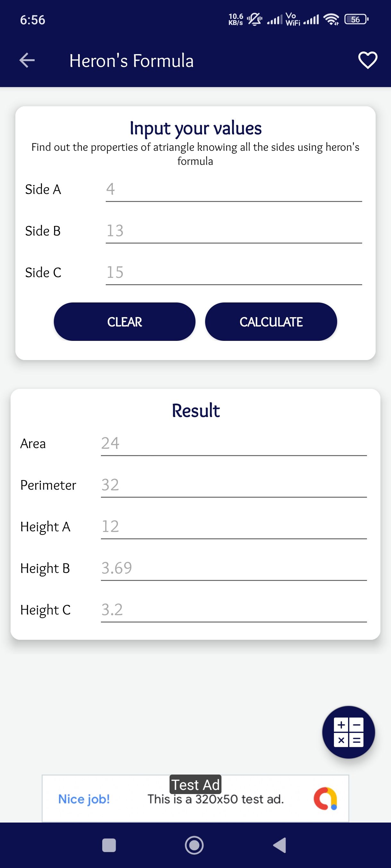The width and height of the screenshot is (391, 868).
Task: Select the Area result field
Action: coord(233,444)
